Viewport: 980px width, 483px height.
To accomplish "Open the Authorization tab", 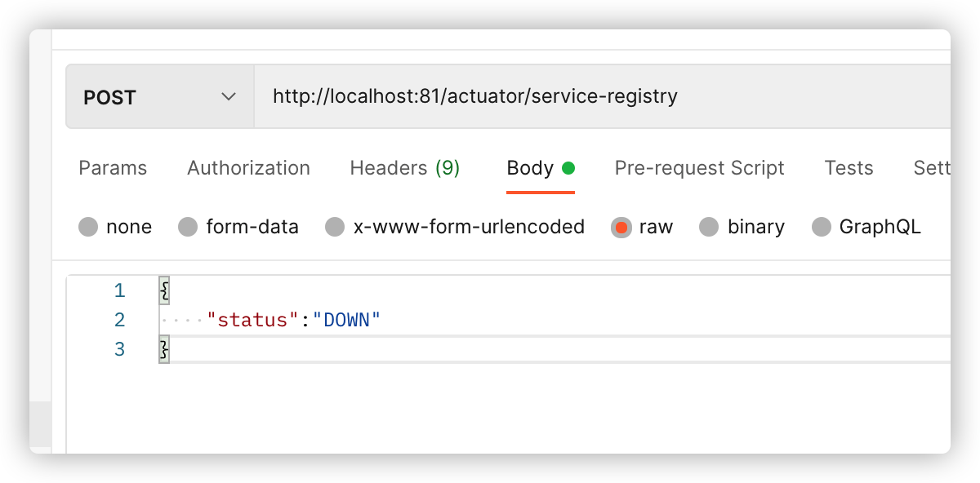I will point(248,168).
